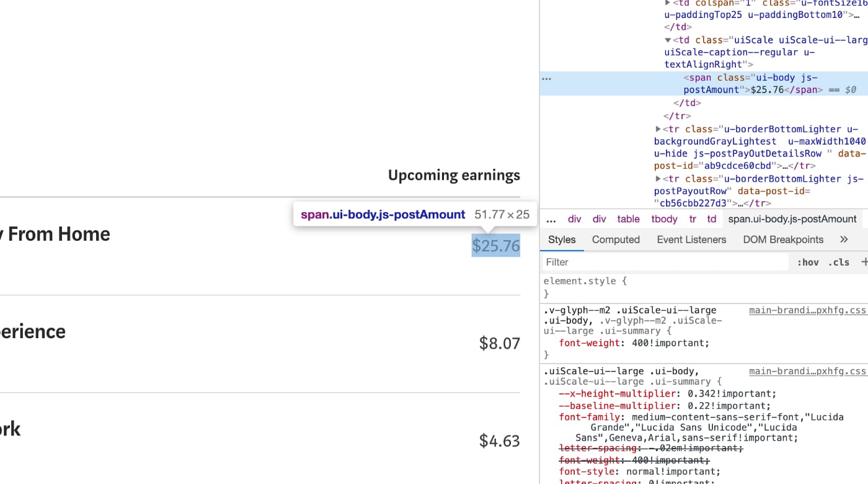The width and height of the screenshot is (868, 484).
Task: Open the Event Listeners tab
Action: pos(691,239)
